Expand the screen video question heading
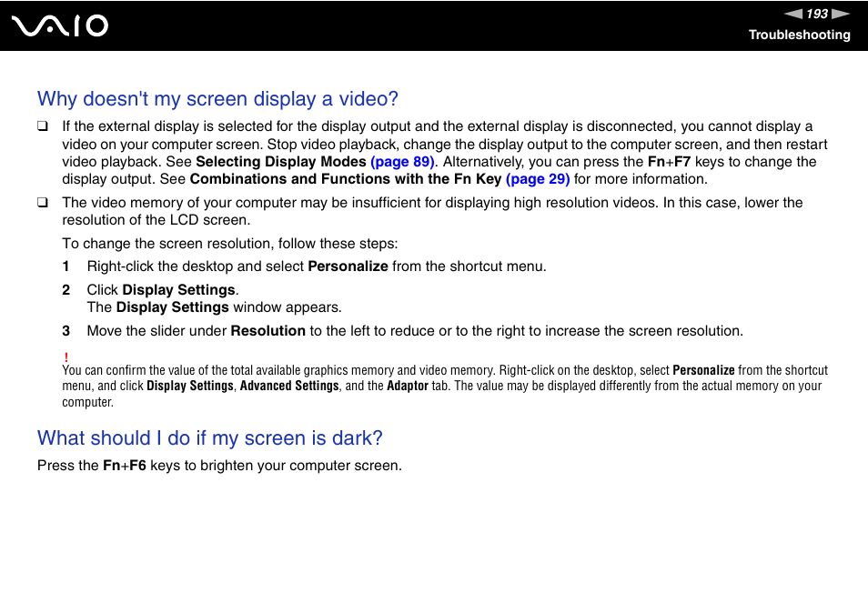 point(217,99)
